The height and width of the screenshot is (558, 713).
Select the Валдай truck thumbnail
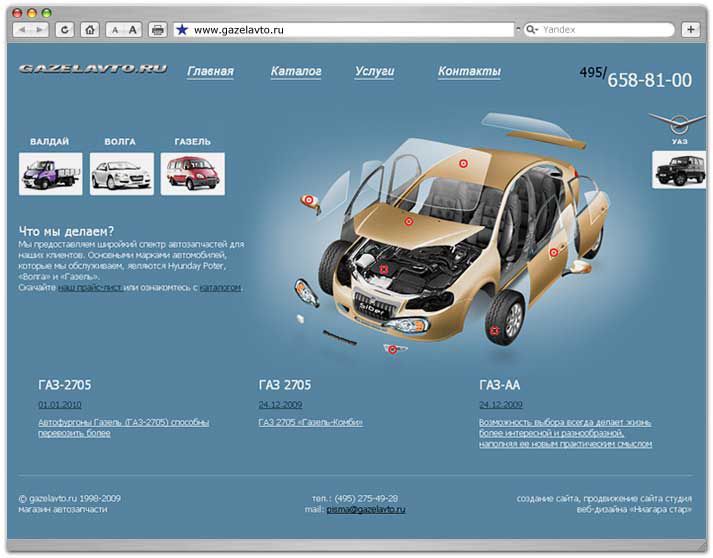click(50, 174)
